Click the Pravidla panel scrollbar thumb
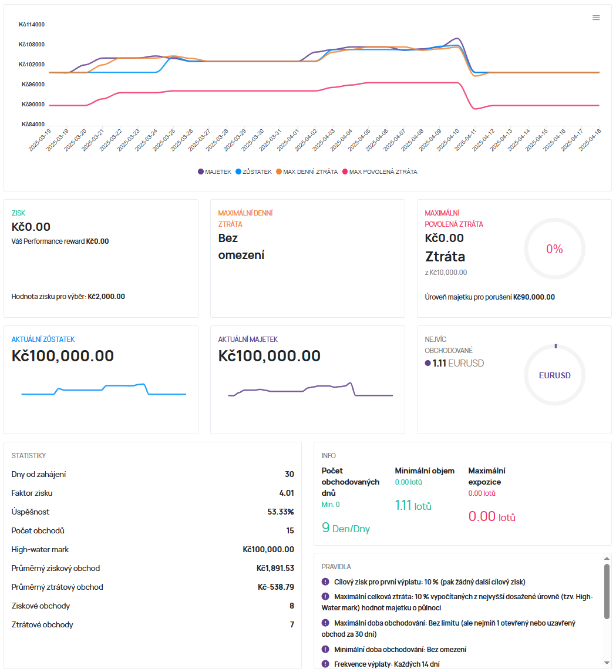The height and width of the screenshot is (672, 616). click(607, 592)
